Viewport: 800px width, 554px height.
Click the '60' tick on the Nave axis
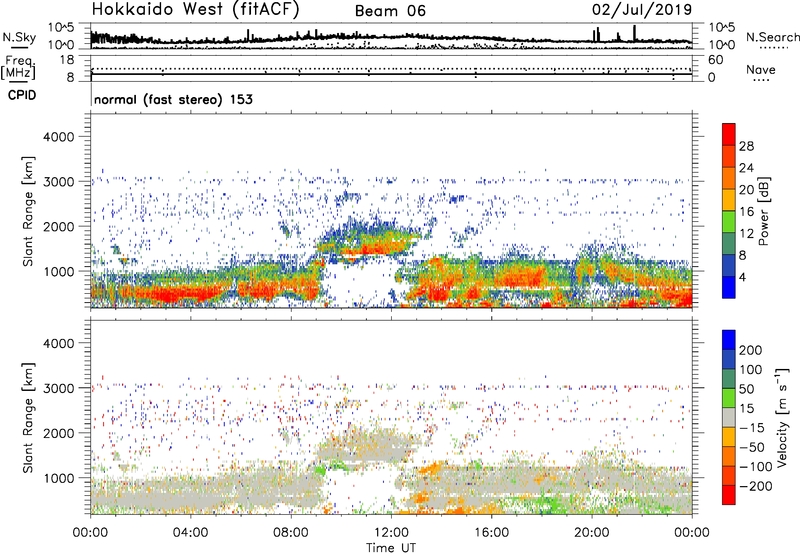pos(715,60)
